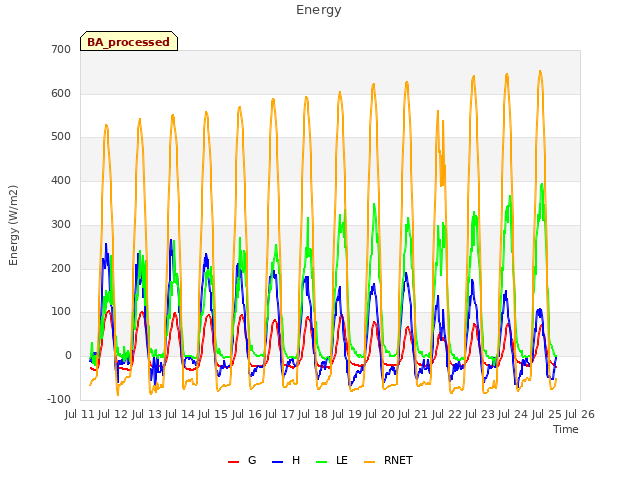
Task: Click the Jul 25 x-axis label
Action: [x=547, y=415]
